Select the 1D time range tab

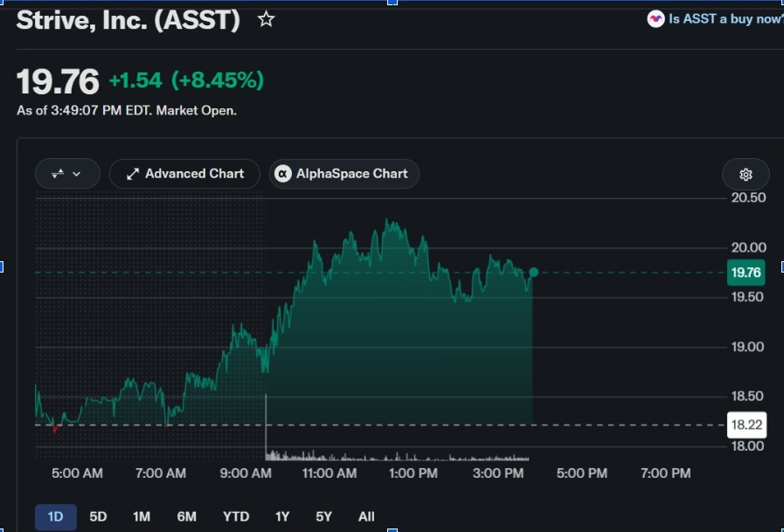(x=55, y=516)
